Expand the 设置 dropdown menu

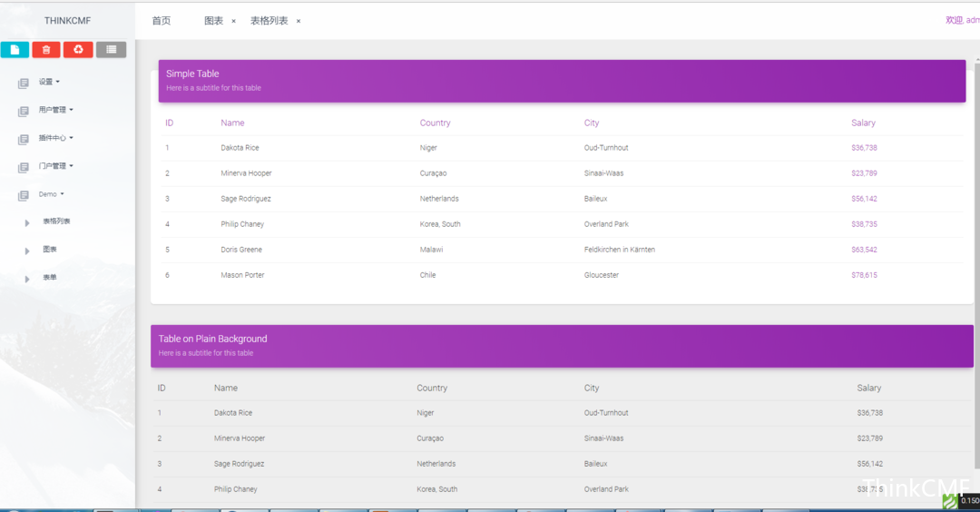tap(49, 82)
